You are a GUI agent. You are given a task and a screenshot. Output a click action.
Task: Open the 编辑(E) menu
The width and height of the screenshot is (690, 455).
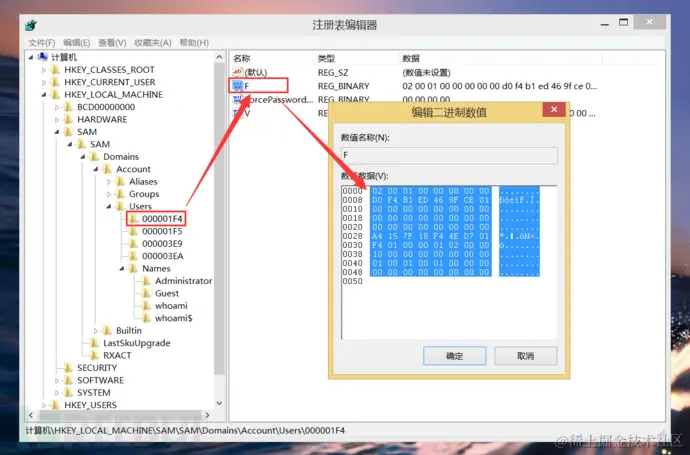pyautogui.click(x=77, y=43)
